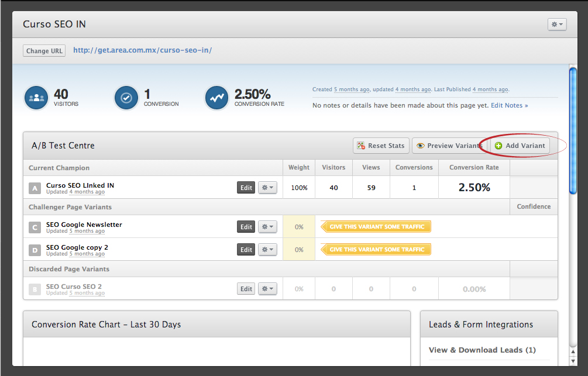Open gear dropdown for SEO Google copy 2
This screenshot has height=376, width=588.
(x=267, y=250)
